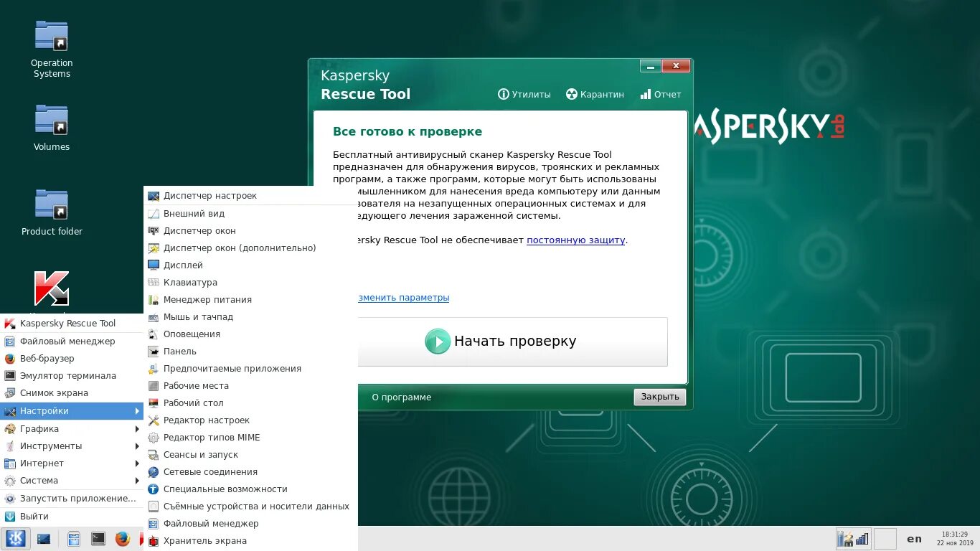Choose Запустить приложение... from start menu
Viewport: 980px width, 551px height.
(72, 499)
